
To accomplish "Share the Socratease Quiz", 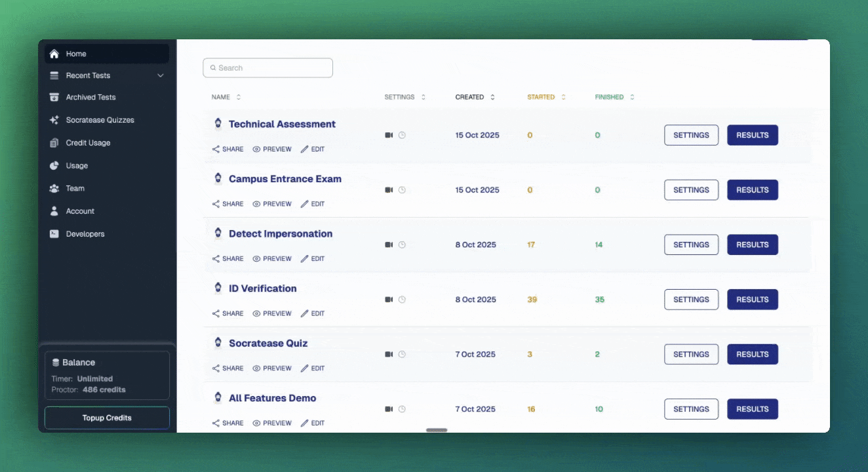I will click(227, 368).
